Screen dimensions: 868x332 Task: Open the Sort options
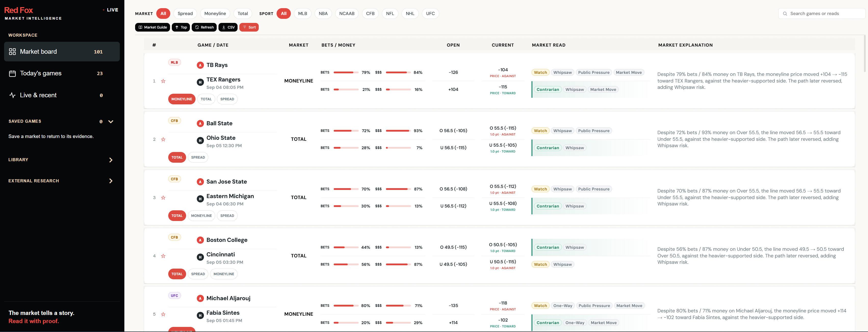click(x=249, y=27)
